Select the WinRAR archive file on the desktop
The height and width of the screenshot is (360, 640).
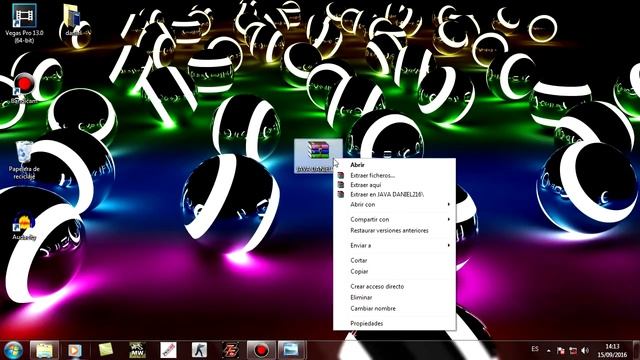(318, 156)
